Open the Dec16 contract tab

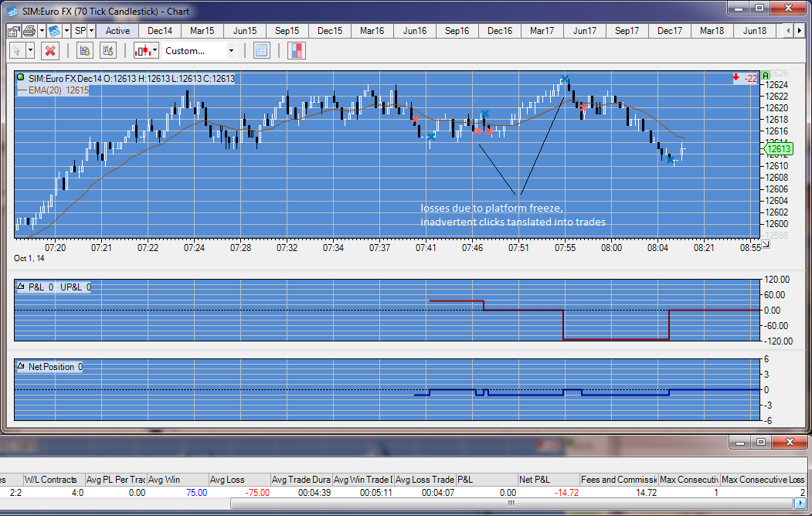[500, 31]
